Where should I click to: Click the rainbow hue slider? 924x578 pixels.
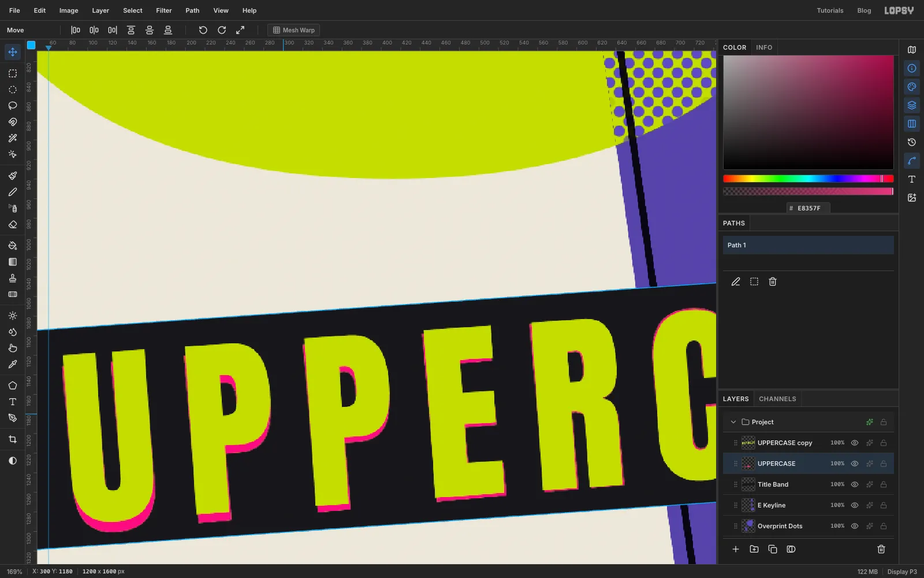pyautogui.click(x=808, y=179)
